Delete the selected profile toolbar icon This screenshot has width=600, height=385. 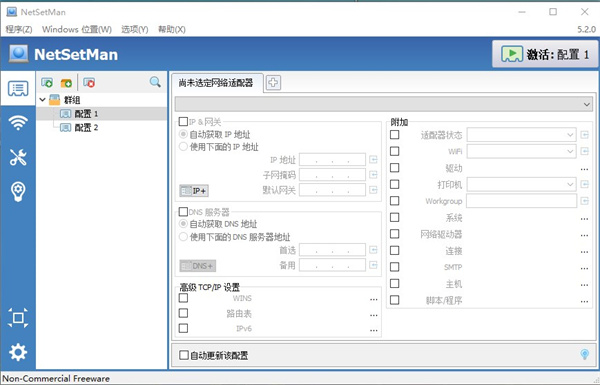click(x=89, y=82)
